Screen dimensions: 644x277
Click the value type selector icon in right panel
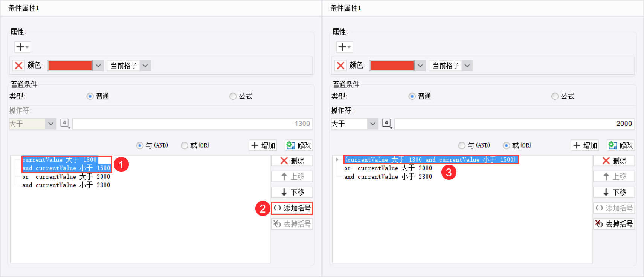coord(387,124)
